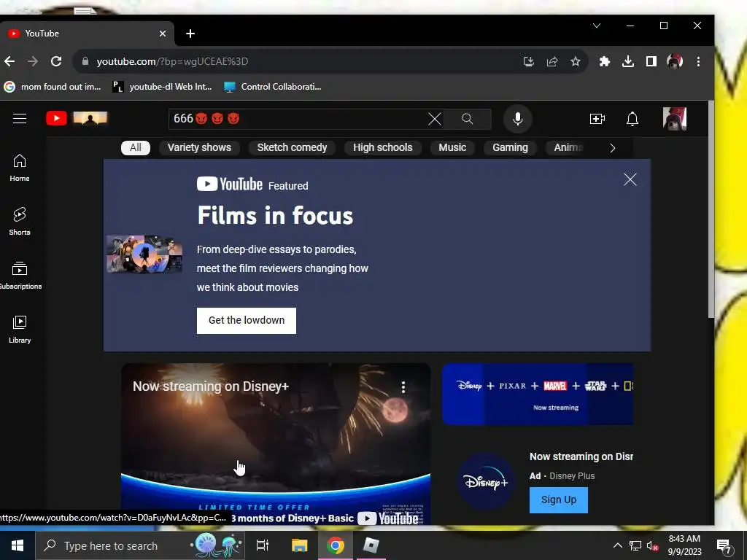The image size is (747, 560).
Task: Open Subscriptions in the sidebar
Action: pyautogui.click(x=20, y=276)
